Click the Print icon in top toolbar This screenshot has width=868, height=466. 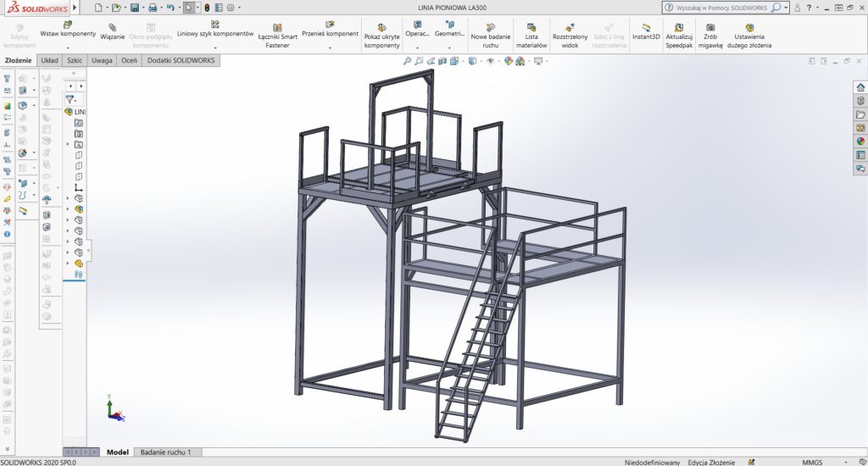153,8
